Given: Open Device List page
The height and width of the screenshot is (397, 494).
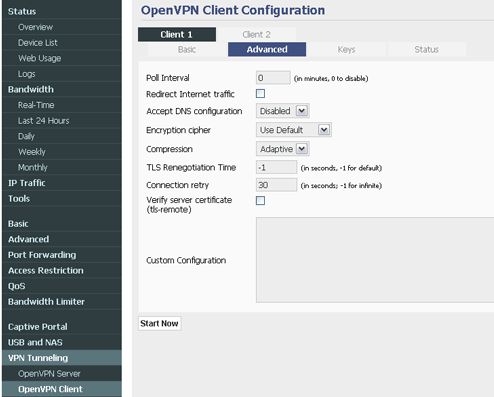Looking at the screenshot, I should pos(62,43).
